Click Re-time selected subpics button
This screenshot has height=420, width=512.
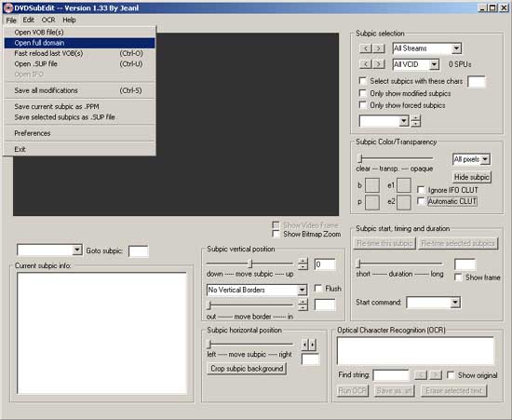(x=458, y=243)
